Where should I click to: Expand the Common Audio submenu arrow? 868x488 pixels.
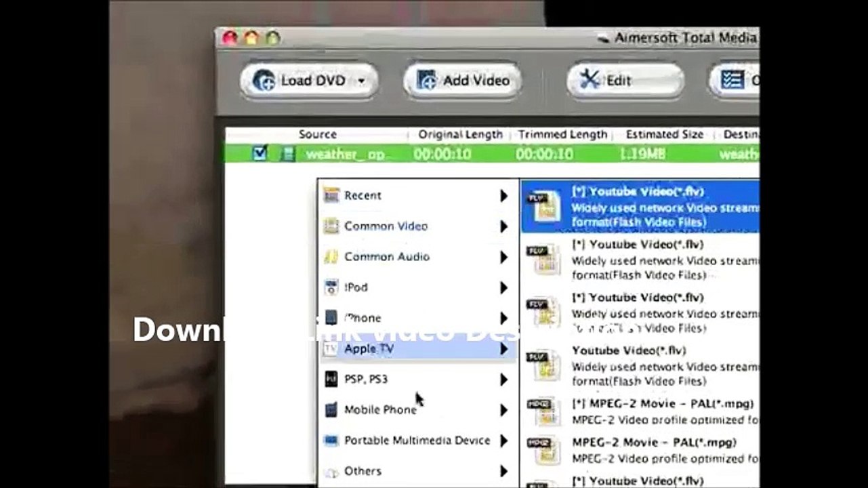[x=503, y=257]
